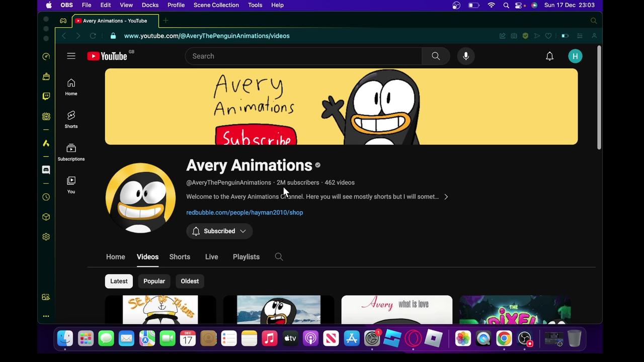This screenshot has width=644, height=362.
Task: Open YouTube notifications bell
Action: pyautogui.click(x=549, y=56)
